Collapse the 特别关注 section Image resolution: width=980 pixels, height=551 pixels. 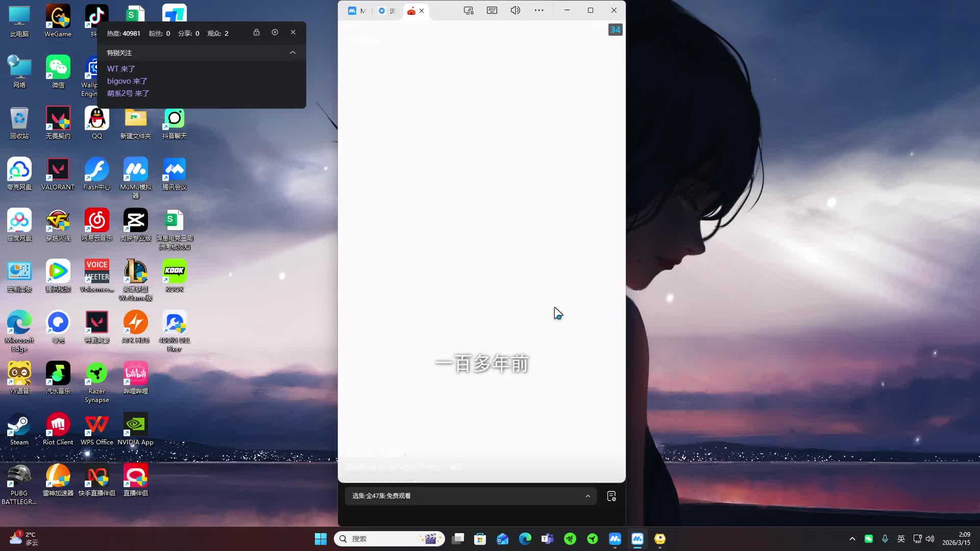point(292,53)
